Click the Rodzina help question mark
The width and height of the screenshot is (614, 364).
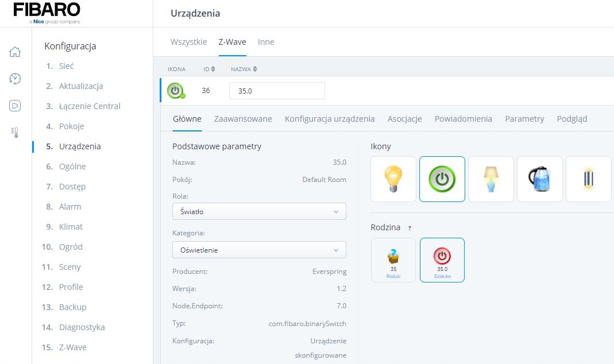coord(410,228)
